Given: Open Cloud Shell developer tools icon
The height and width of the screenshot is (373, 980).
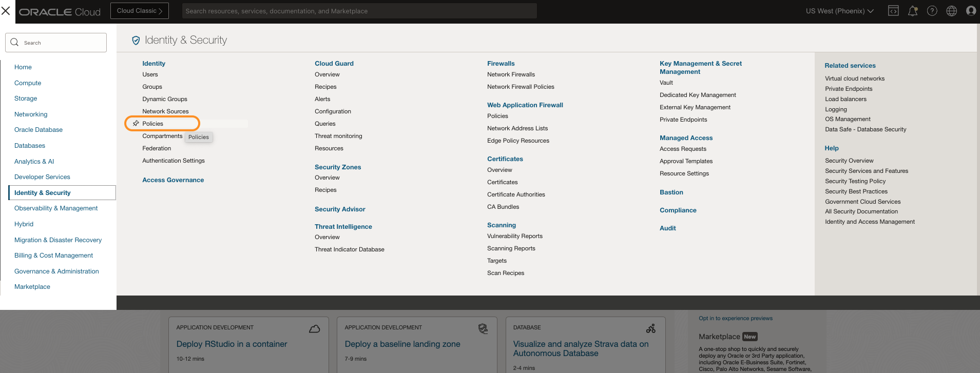Looking at the screenshot, I should pyautogui.click(x=893, y=11).
